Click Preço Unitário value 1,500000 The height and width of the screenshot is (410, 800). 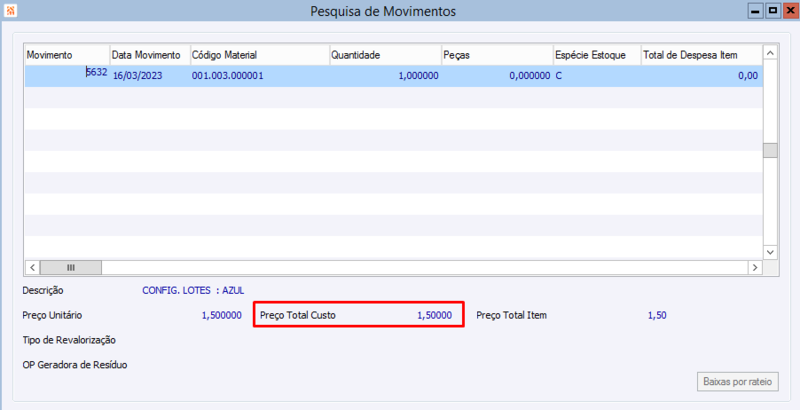click(221, 315)
